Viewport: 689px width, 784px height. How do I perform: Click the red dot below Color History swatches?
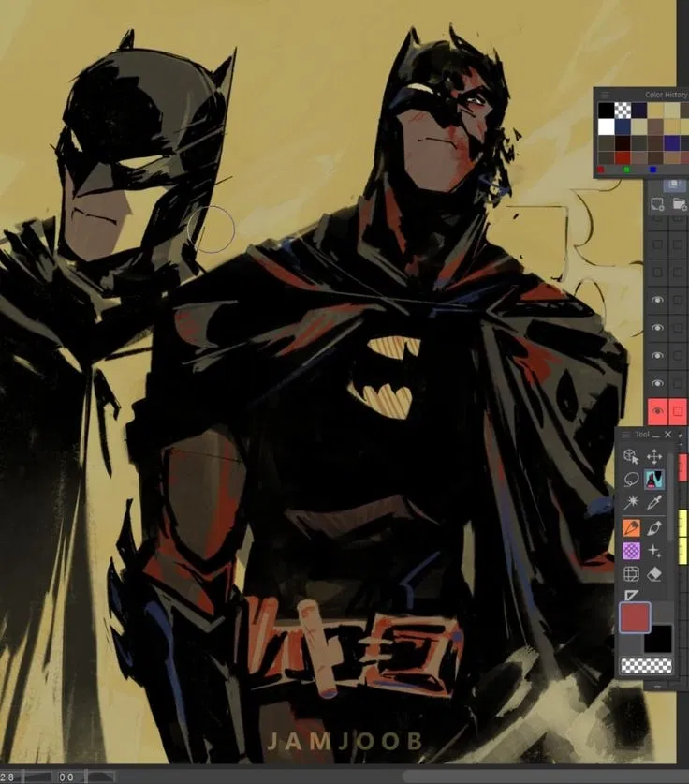[x=601, y=170]
